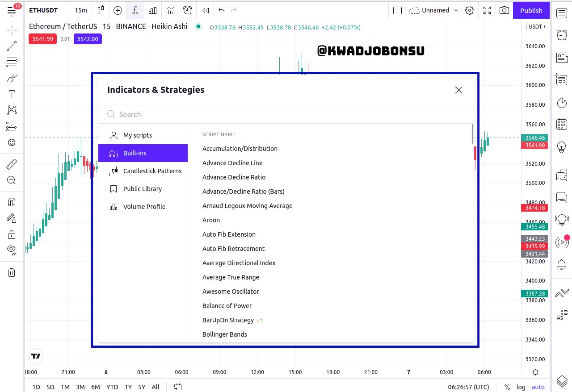Open the USDT currency dropdown
Image resolution: width=572 pixels, height=392 pixels.
click(535, 27)
